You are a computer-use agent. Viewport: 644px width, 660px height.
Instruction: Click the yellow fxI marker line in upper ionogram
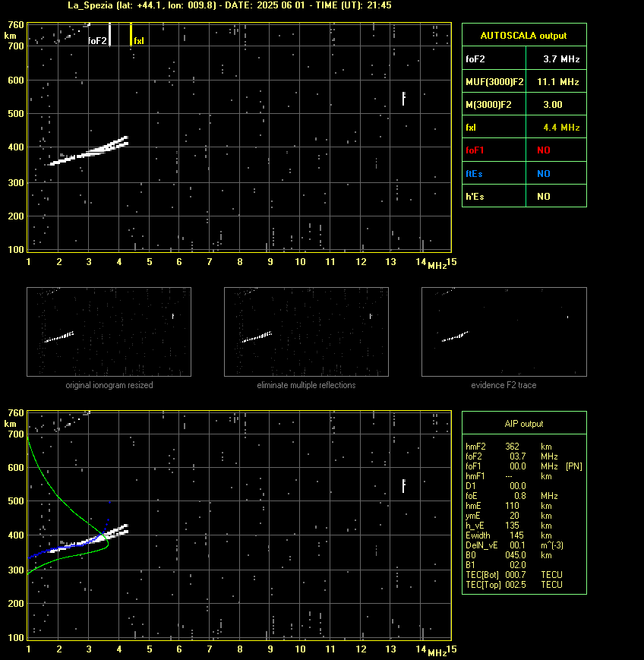click(x=131, y=34)
